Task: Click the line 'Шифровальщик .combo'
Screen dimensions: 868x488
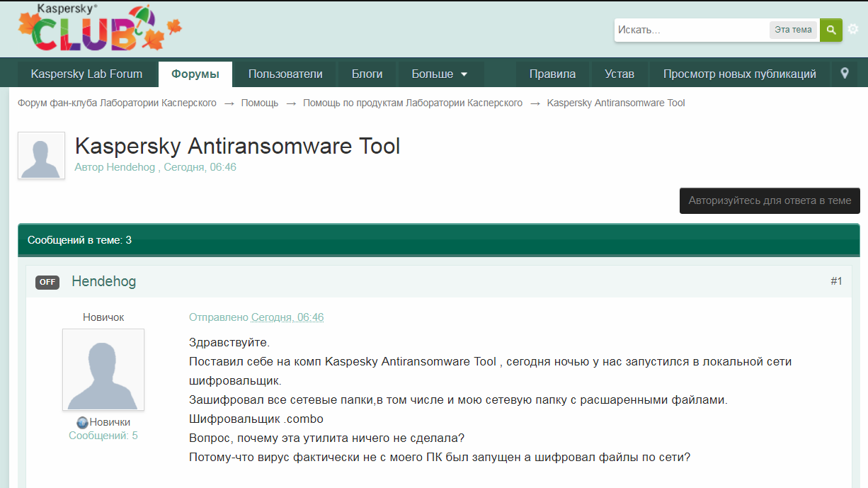Action: (256, 419)
